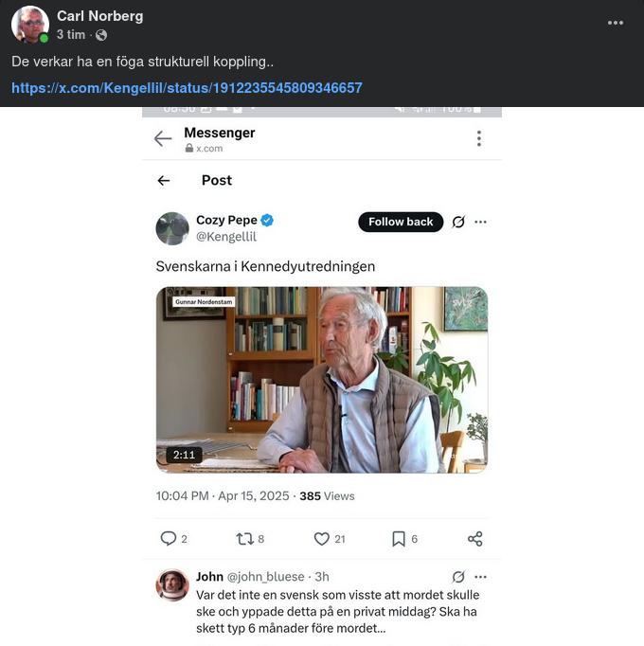Like the Cozy Pepe post
Image resolution: width=644 pixels, height=646 pixels.
pos(322,539)
